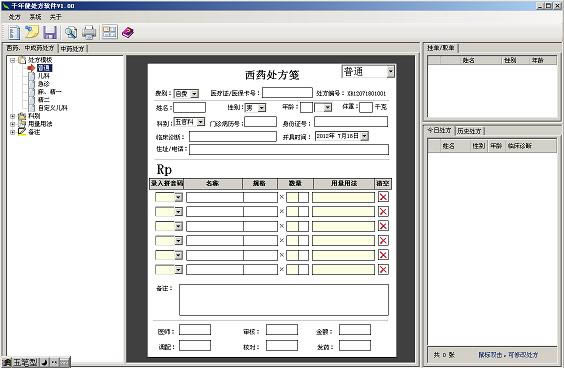Click the 五笔型 input method indicator
564x369 pixels.
pos(25,363)
